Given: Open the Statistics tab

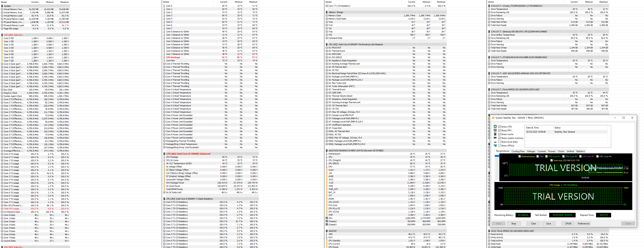Looking at the screenshot, I should (580, 151).
